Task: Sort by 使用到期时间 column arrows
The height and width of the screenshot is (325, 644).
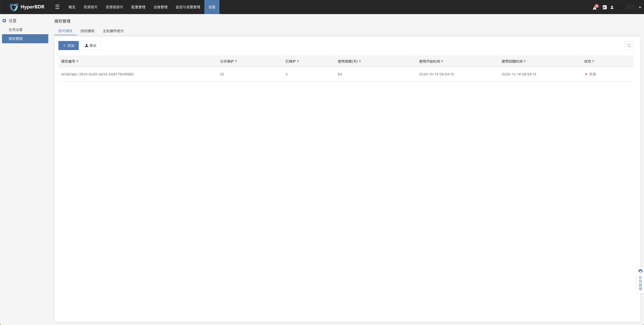Action: pyautogui.click(x=524, y=61)
